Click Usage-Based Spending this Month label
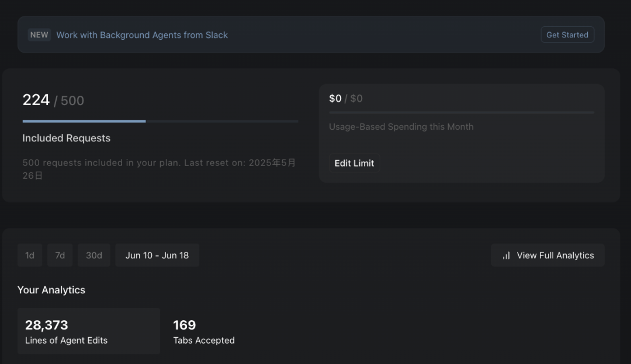Screen dimensions: 631x364 click(x=401, y=127)
